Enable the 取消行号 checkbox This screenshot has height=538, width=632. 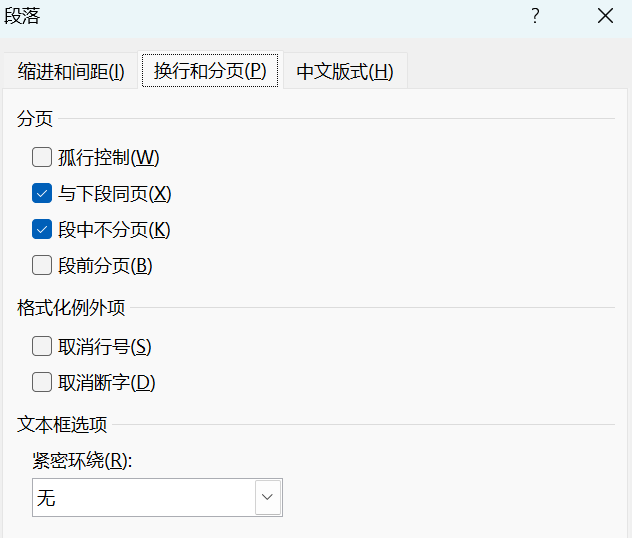(42, 347)
